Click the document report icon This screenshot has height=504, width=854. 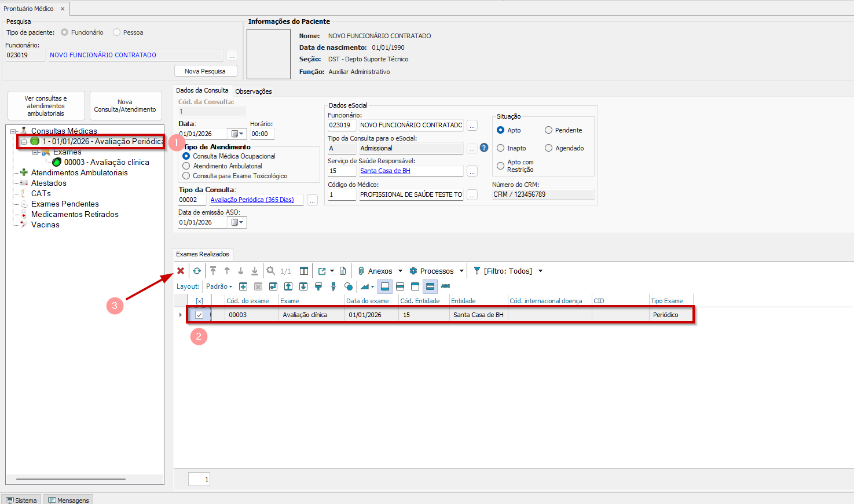point(343,271)
